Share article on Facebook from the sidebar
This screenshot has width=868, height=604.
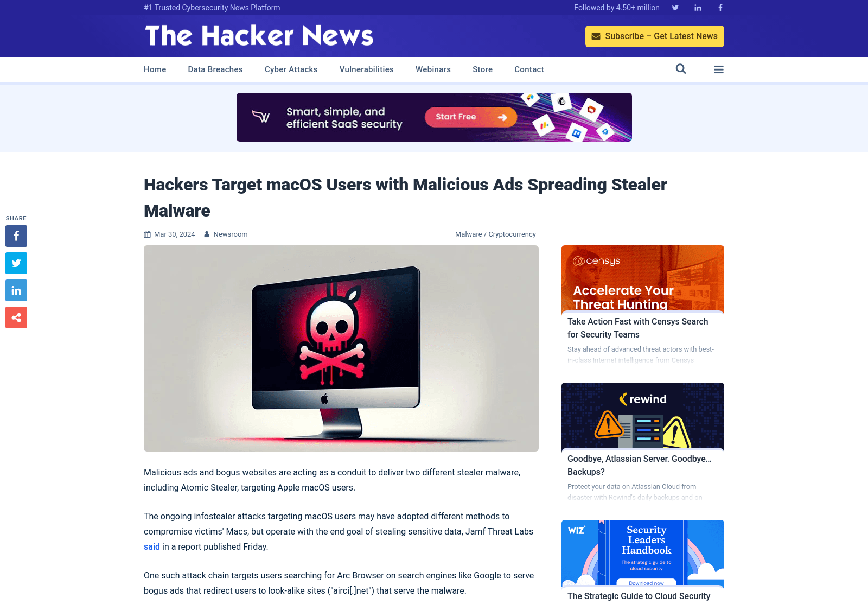pyautogui.click(x=16, y=236)
